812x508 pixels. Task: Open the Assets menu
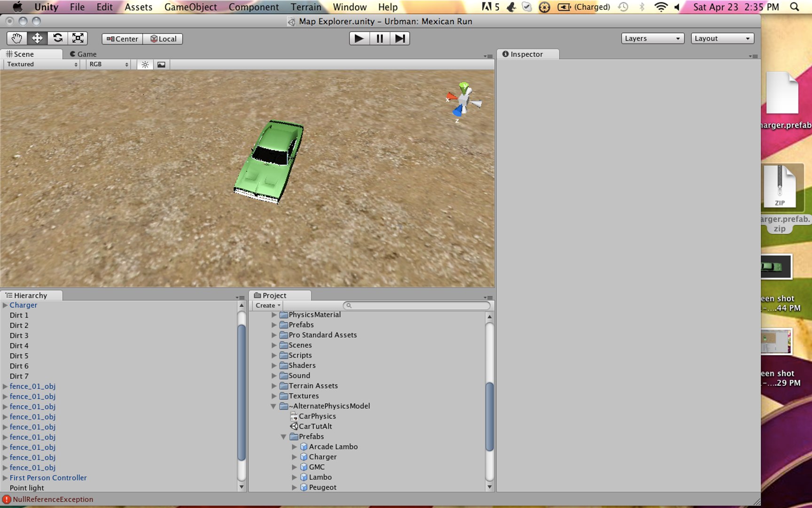138,7
